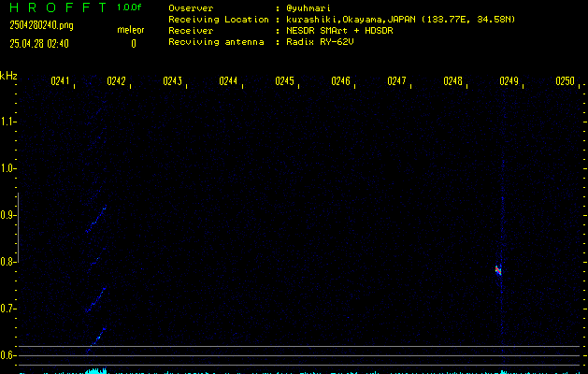The width and height of the screenshot is (588, 374).
Task: Click the 0250 time marker
Action: pos(566,81)
